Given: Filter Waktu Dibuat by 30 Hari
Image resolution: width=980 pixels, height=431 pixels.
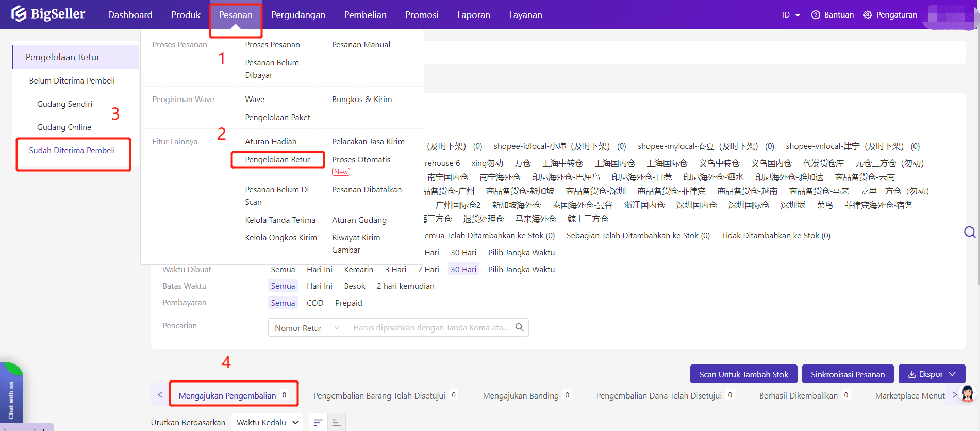Looking at the screenshot, I should click(x=463, y=270).
